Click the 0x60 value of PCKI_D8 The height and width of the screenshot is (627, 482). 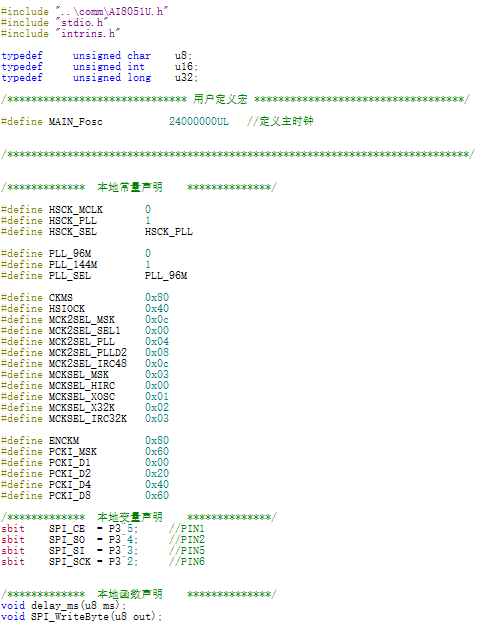click(x=157, y=495)
